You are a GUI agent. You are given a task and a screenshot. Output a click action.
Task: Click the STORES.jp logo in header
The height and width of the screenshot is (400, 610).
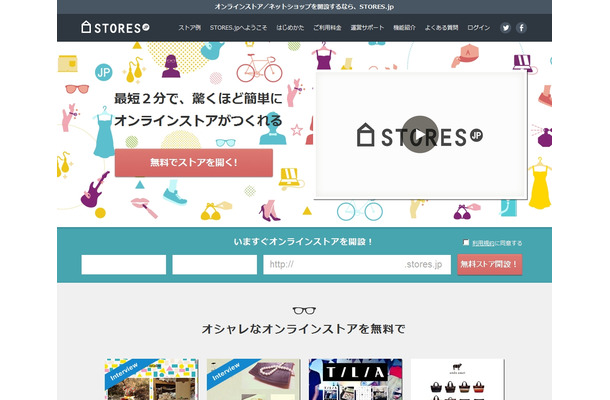(115, 28)
